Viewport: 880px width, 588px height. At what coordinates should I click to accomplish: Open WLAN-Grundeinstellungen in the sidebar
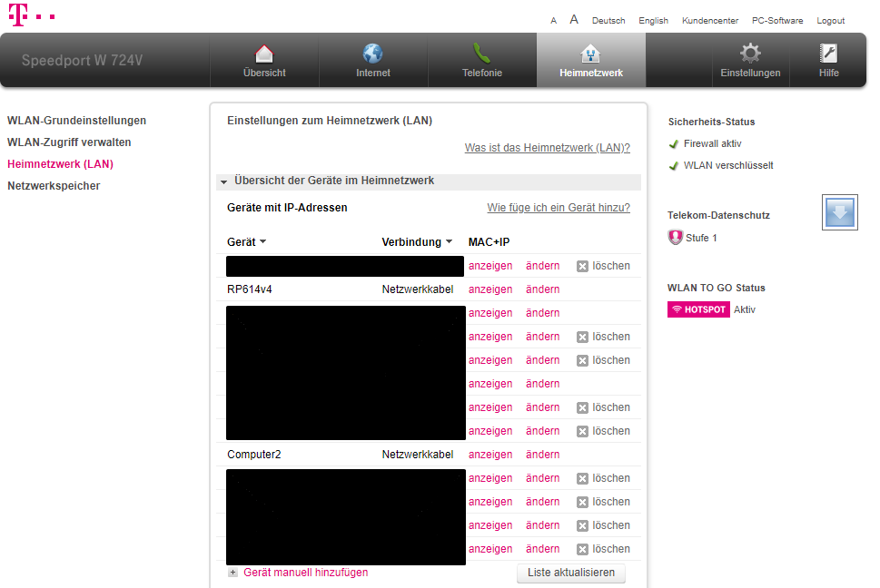coord(77,121)
